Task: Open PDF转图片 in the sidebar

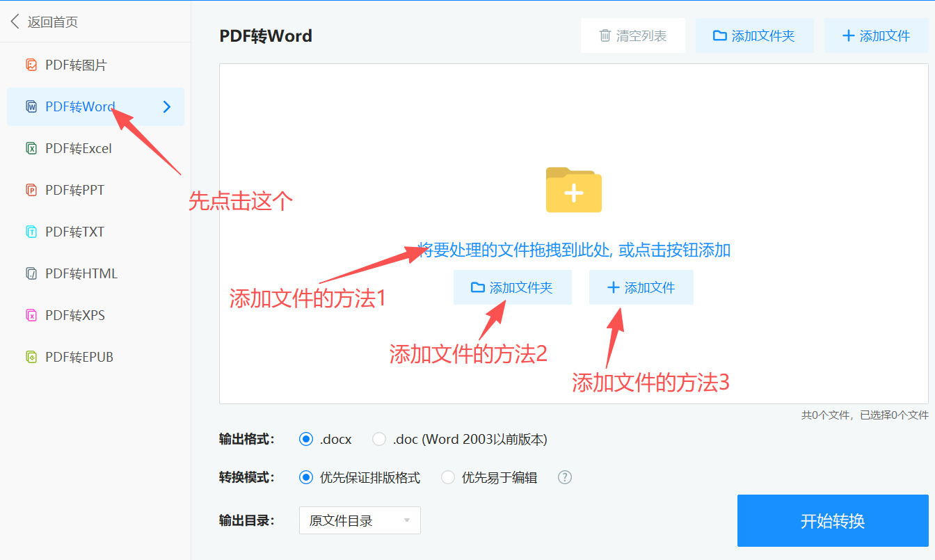Action: click(95, 65)
